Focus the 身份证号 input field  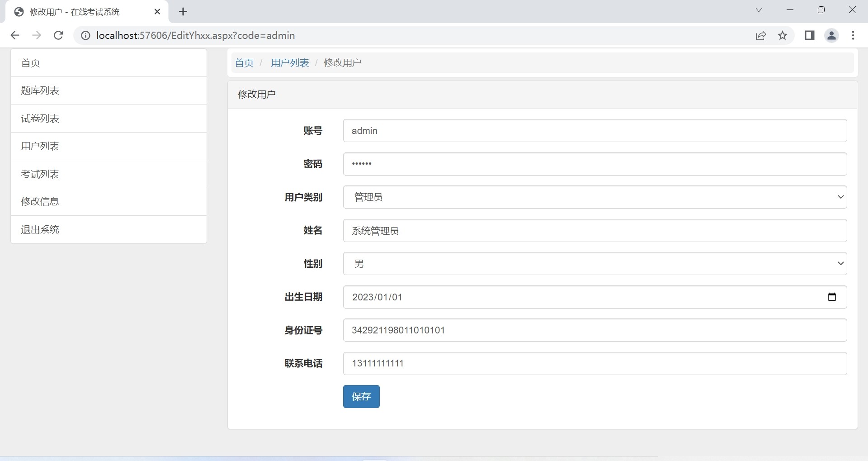[x=594, y=330]
